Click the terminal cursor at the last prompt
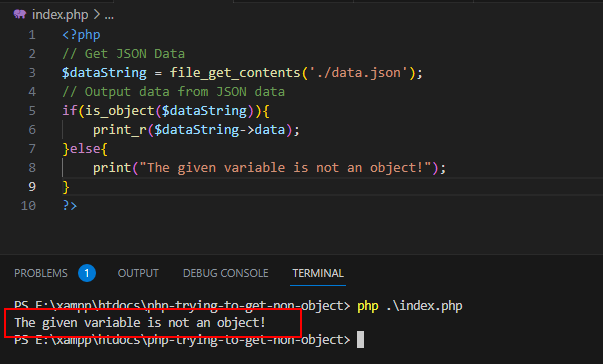 tap(360, 340)
